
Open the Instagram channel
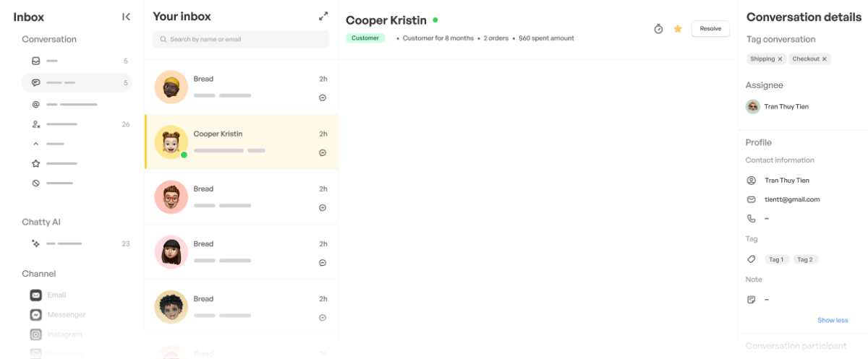point(64,334)
